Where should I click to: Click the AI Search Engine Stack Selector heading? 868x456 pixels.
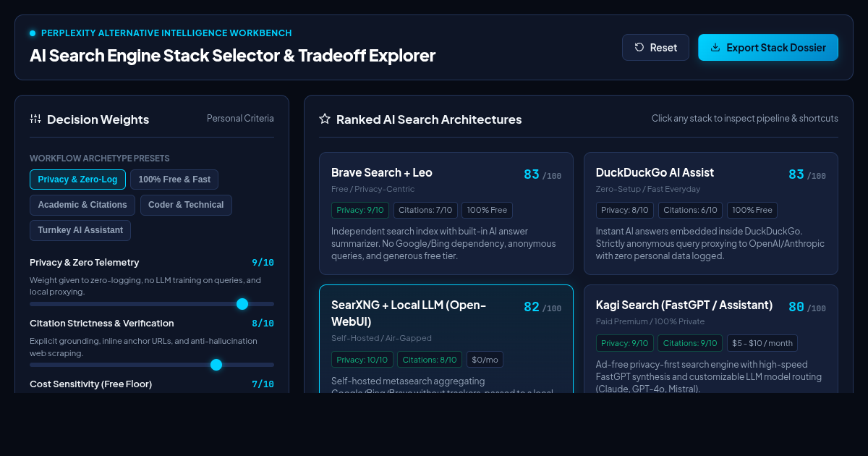click(232, 55)
